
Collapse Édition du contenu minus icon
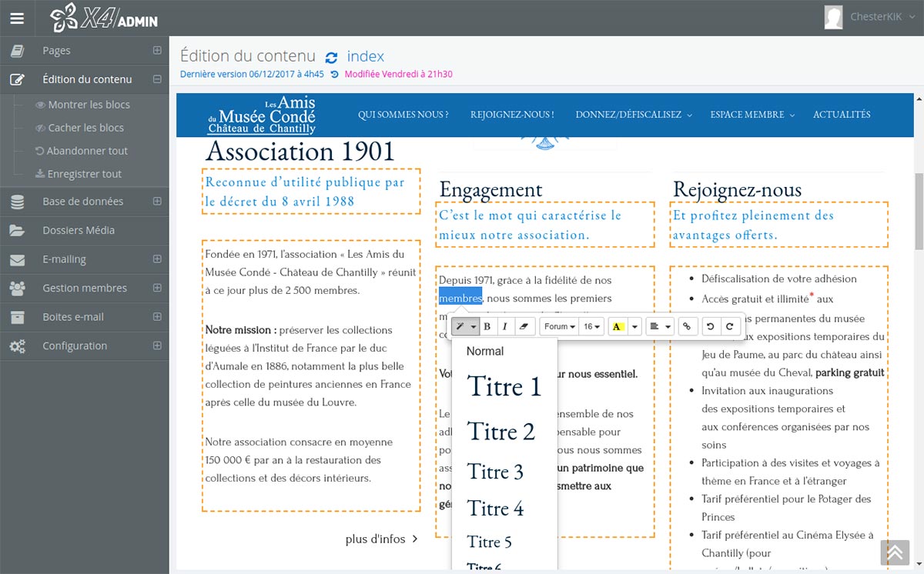click(x=157, y=79)
